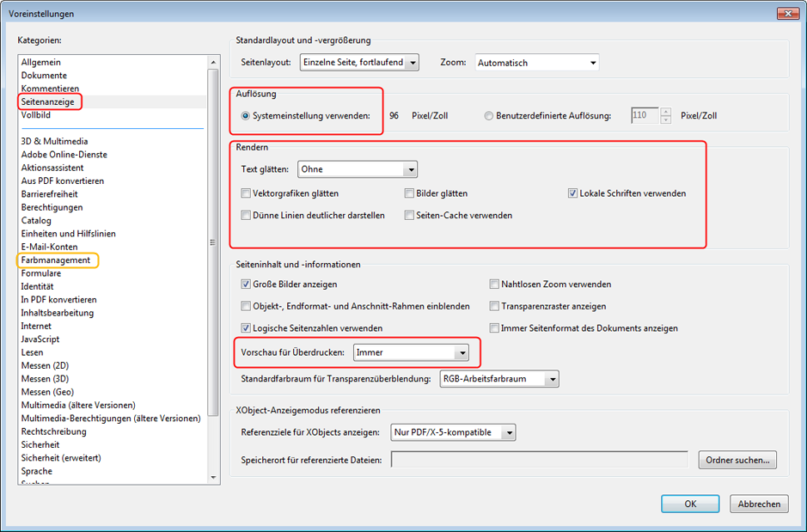The width and height of the screenshot is (807, 532).
Task: Open the Zoom dropdown set to Automatisch
Action: (x=537, y=63)
